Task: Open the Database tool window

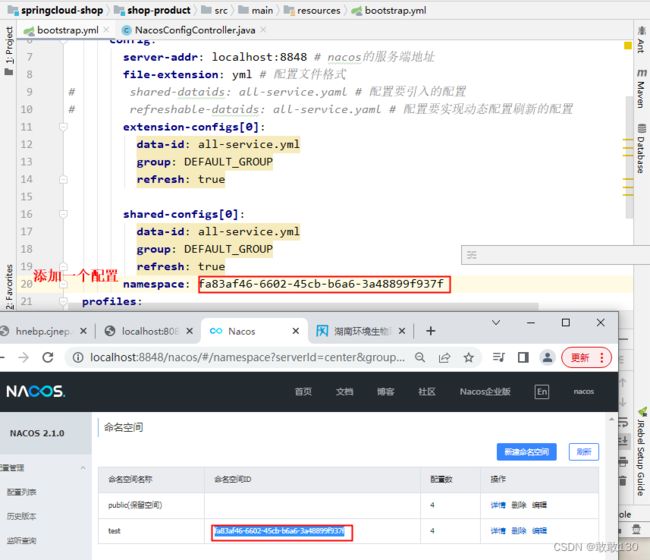Action: tap(641, 148)
